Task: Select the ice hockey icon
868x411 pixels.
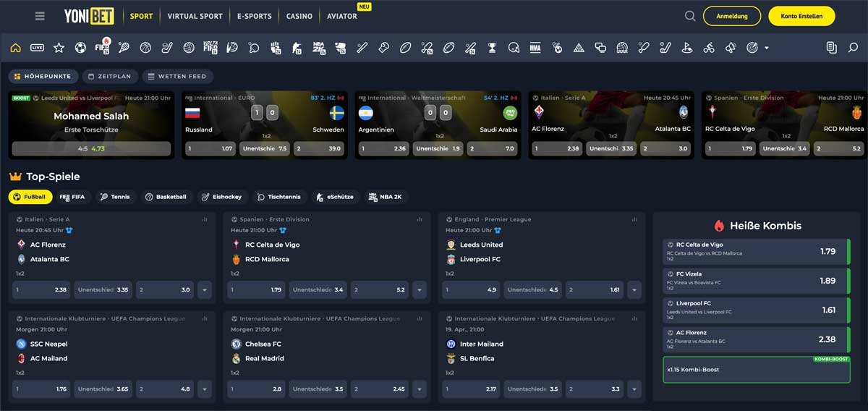Action: [x=167, y=48]
